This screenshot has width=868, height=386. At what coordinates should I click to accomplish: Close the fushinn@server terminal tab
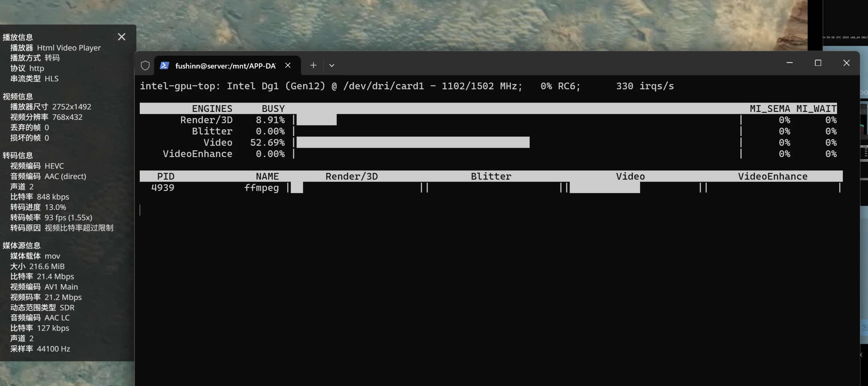[x=288, y=65]
